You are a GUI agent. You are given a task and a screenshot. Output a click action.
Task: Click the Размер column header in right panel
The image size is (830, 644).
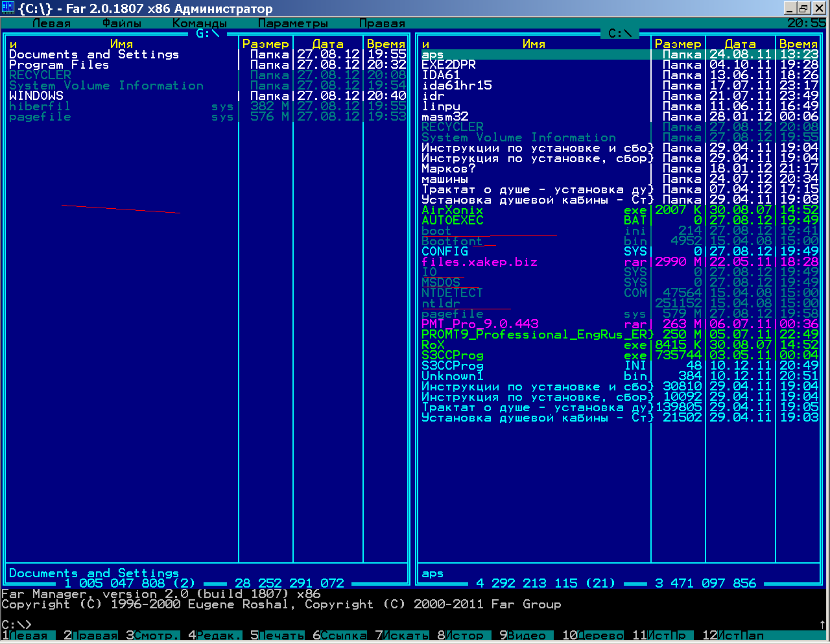coord(678,44)
